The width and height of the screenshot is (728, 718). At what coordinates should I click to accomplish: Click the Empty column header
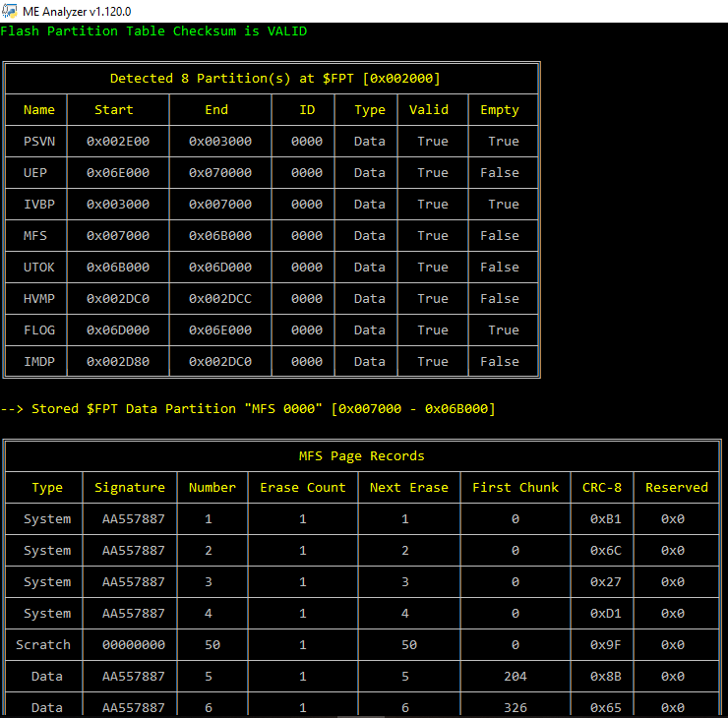[500, 110]
